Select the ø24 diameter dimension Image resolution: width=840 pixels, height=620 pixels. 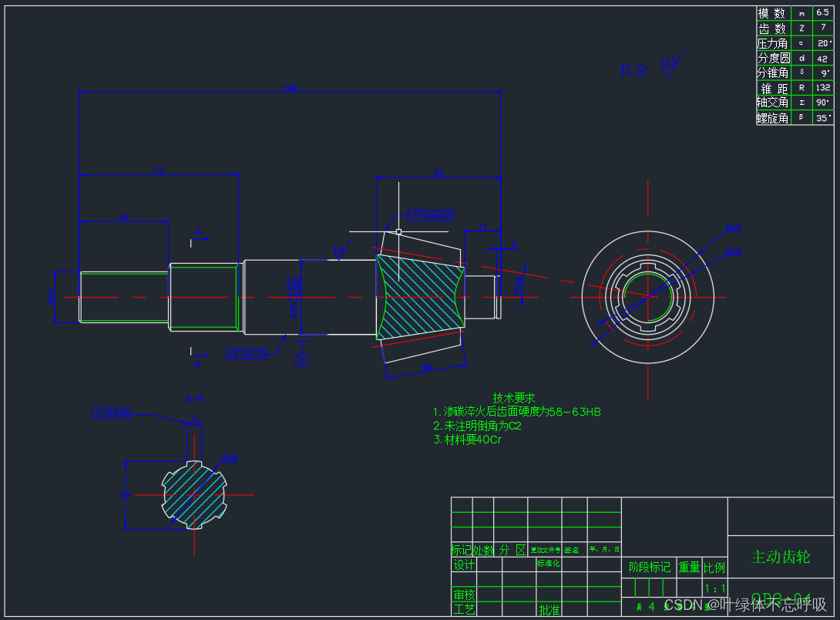point(51,298)
